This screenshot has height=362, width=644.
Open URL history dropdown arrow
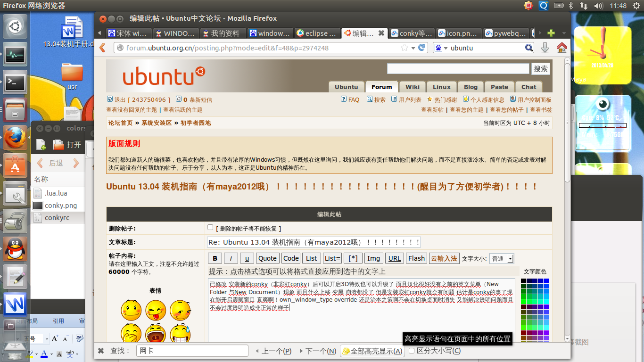point(413,48)
